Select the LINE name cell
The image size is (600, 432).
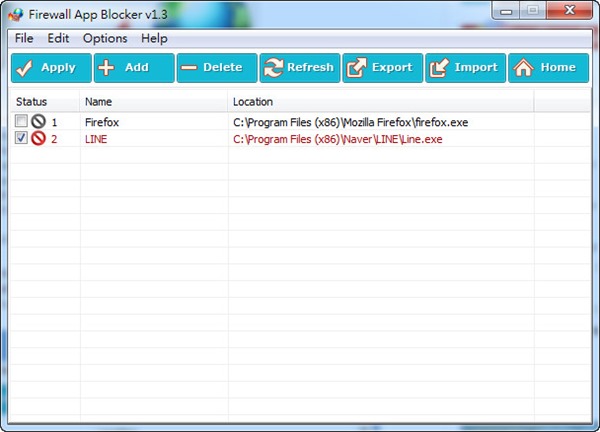(96, 139)
